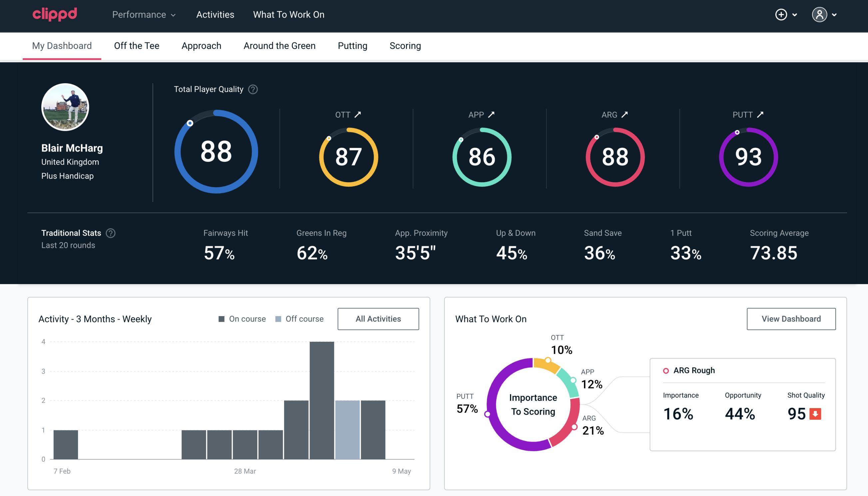The width and height of the screenshot is (868, 496).
Task: Click the View Dashboard button
Action: pyautogui.click(x=791, y=318)
